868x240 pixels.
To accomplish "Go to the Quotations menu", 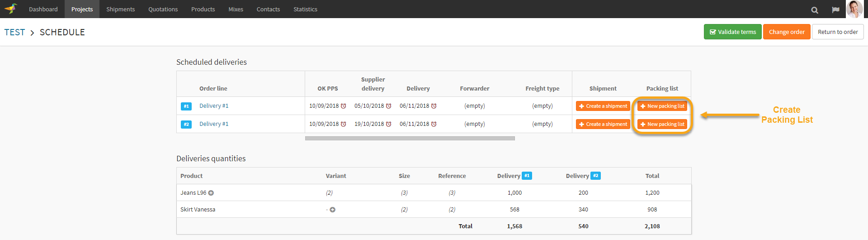I will 163,9.
